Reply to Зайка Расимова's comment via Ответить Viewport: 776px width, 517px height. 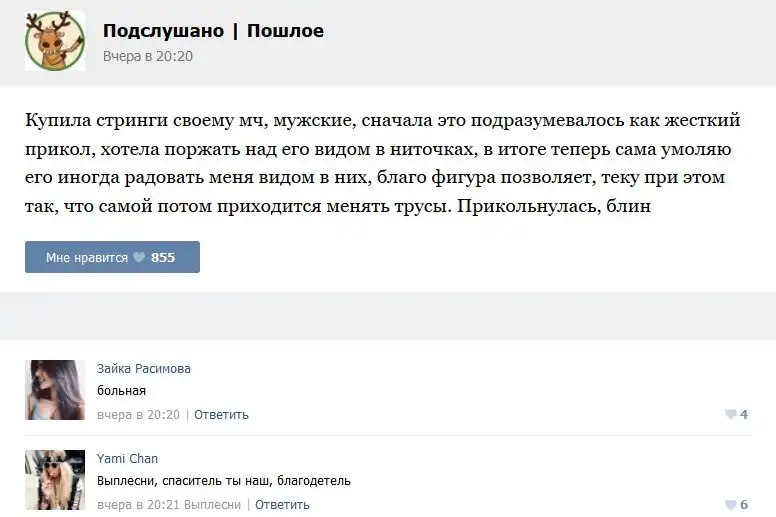[x=221, y=415]
